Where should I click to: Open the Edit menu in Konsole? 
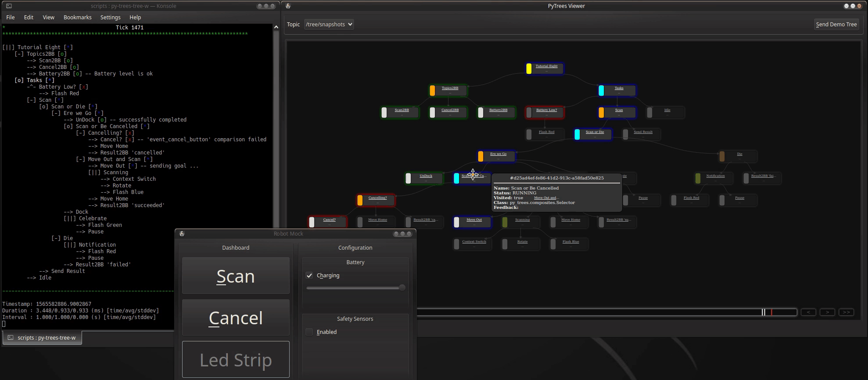click(29, 18)
